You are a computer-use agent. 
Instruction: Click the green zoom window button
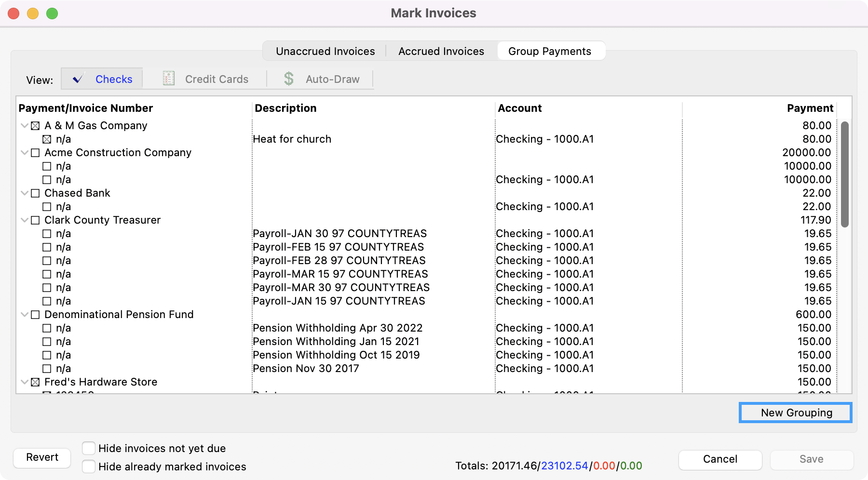pos(52,13)
